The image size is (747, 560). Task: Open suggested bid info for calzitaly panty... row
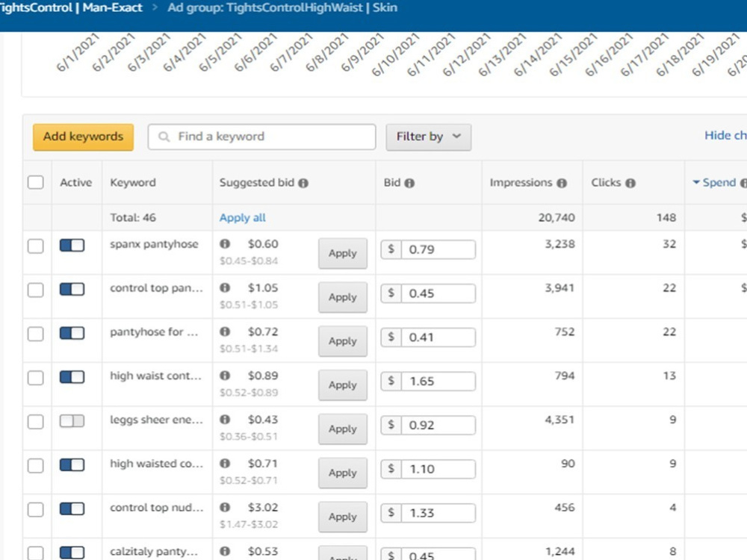(225, 551)
